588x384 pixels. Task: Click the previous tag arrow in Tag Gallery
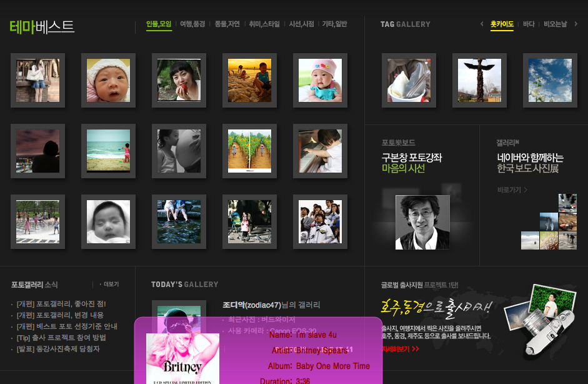482,24
